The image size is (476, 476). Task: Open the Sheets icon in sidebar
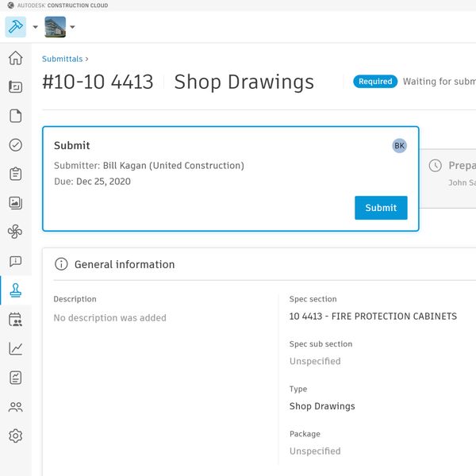(16, 86)
